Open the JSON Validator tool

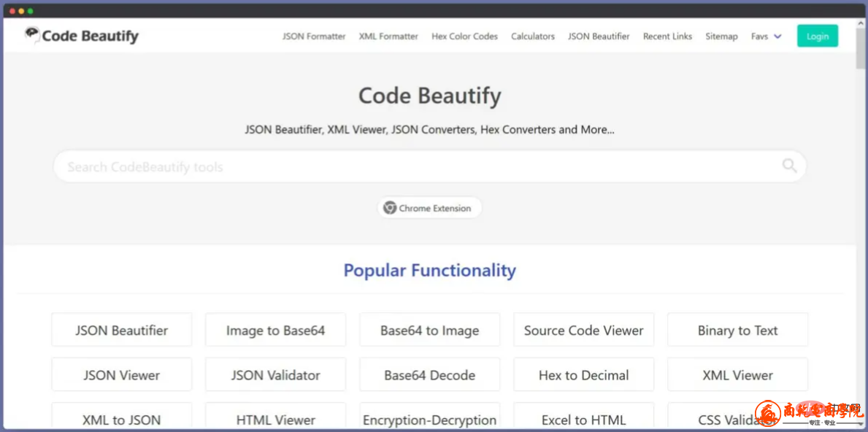click(276, 375)
